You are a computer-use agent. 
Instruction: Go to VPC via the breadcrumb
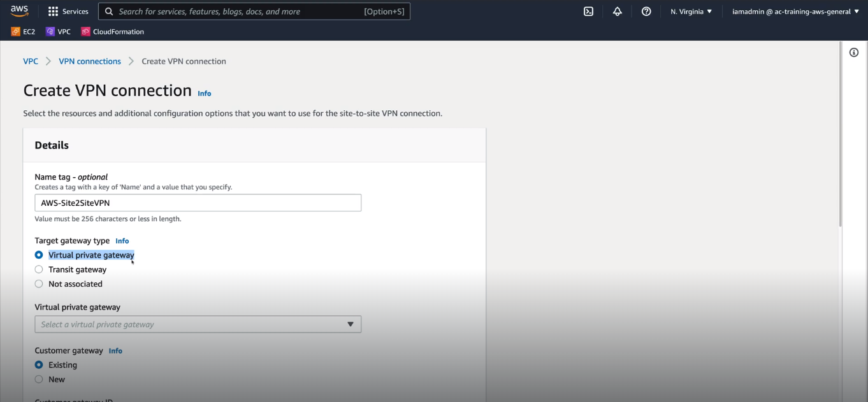click(31, 61)
